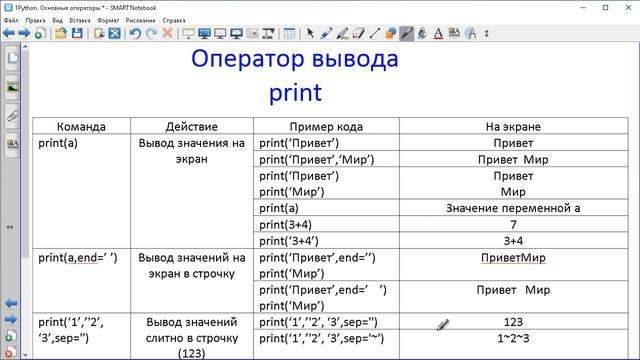Open the Attachments paperclip sidebar tab

[x=13, y=116]
